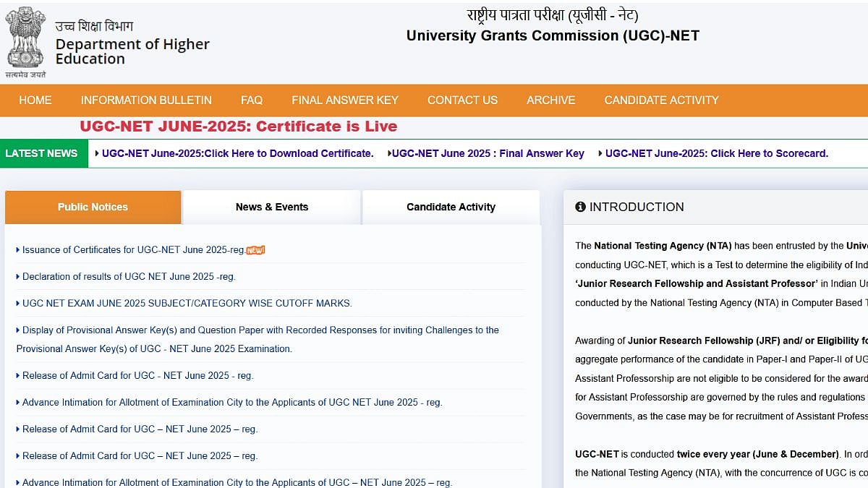Click UGC-NET June-2025 Download Certificate ticker link
Screen dimensions: 868x488
[237, 153]
